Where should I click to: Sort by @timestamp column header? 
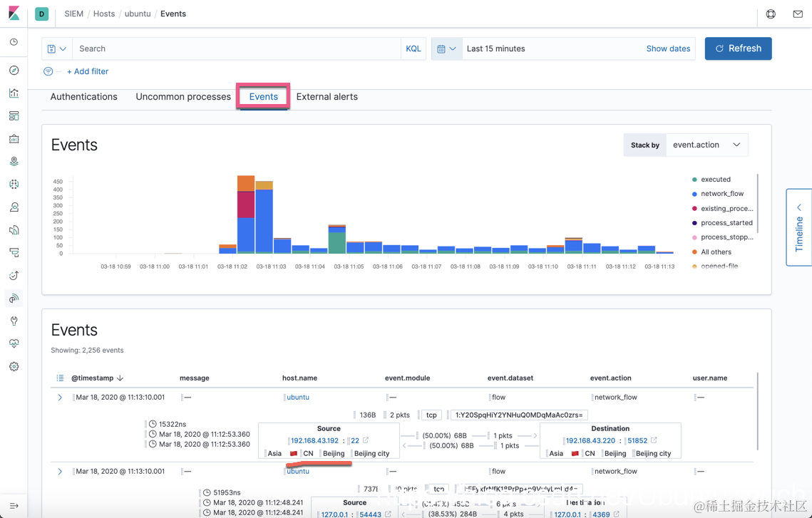click(x=98, y=378)
